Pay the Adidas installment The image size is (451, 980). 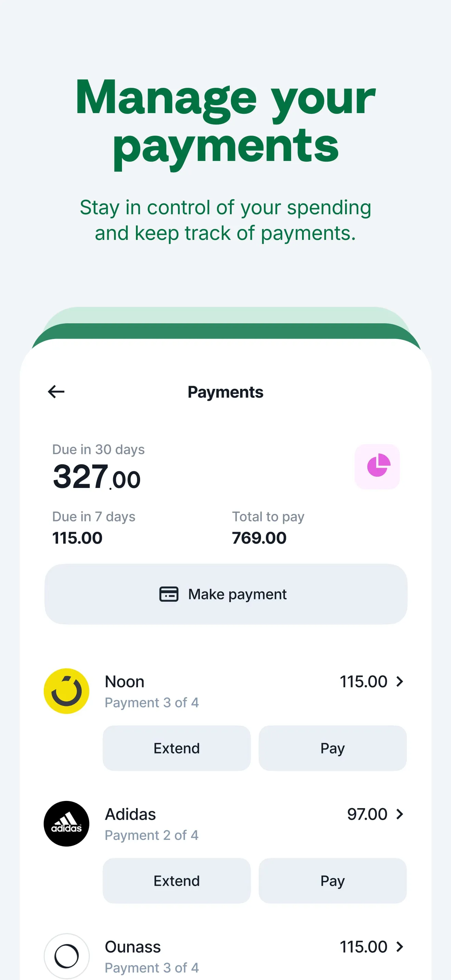332,880
